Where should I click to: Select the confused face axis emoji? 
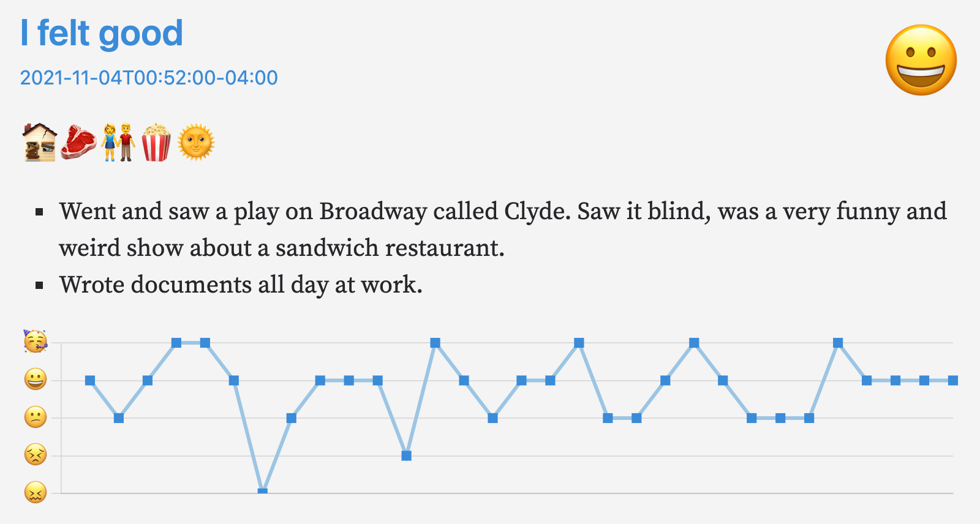[36, 417]
